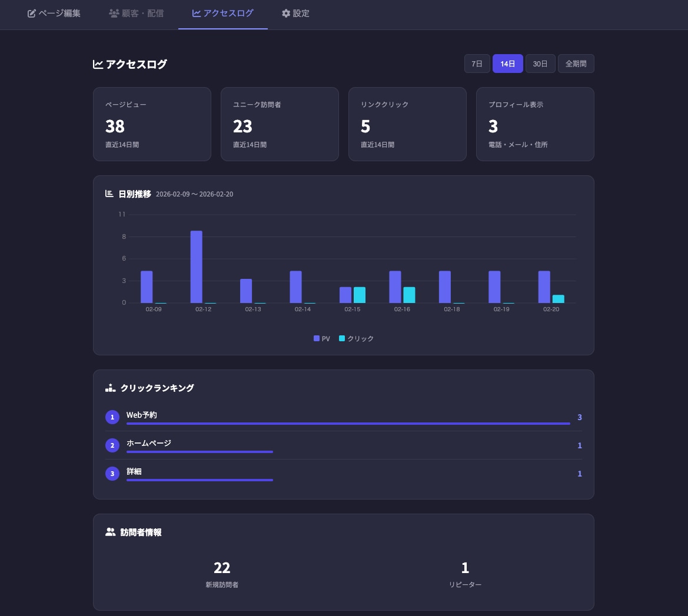This screenshot has height=616, width=688.
Task: Choose the 14日 period button
Action: tap(508, 64)
